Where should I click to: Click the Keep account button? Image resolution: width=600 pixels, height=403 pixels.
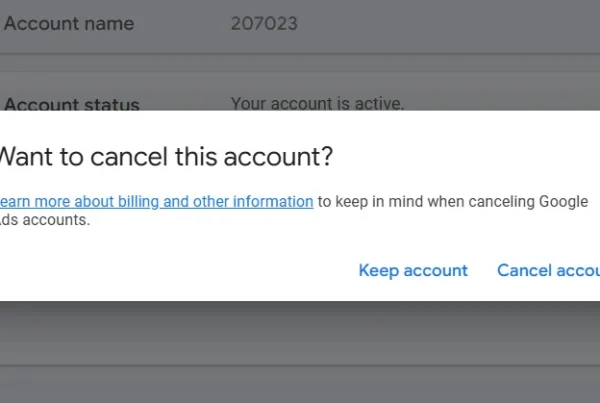[x=413, y=270]
